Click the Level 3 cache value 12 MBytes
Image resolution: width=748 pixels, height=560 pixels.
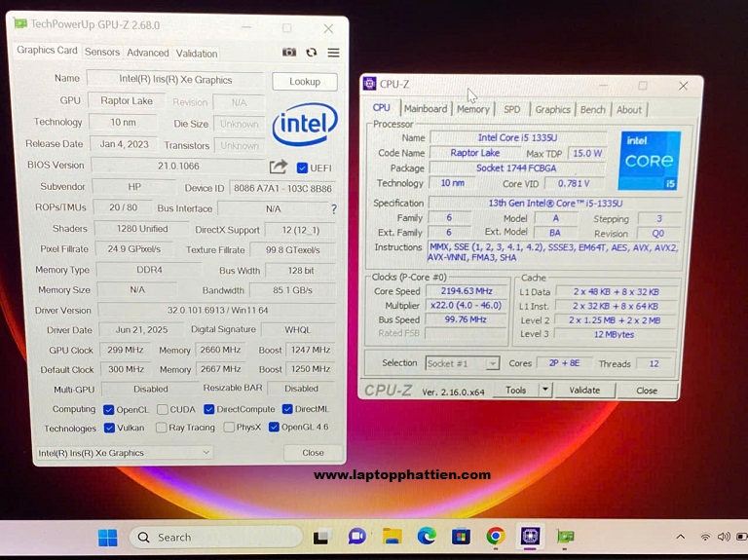coord(614,334)
